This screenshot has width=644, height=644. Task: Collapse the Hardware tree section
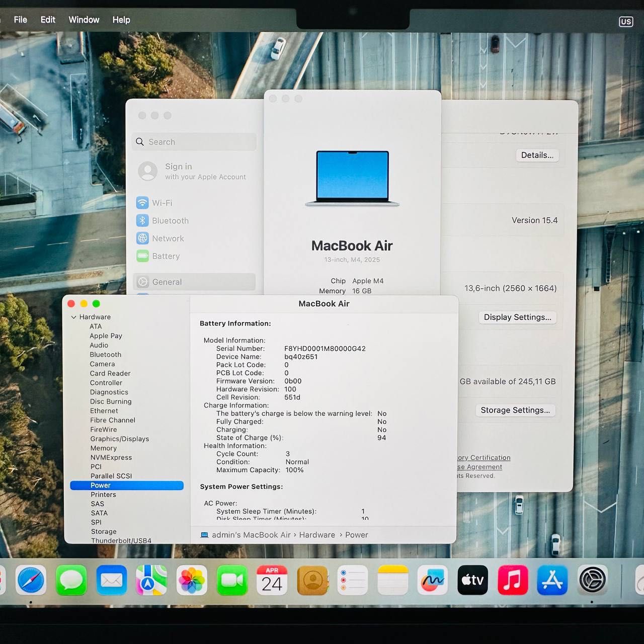(x=74, y=317)
